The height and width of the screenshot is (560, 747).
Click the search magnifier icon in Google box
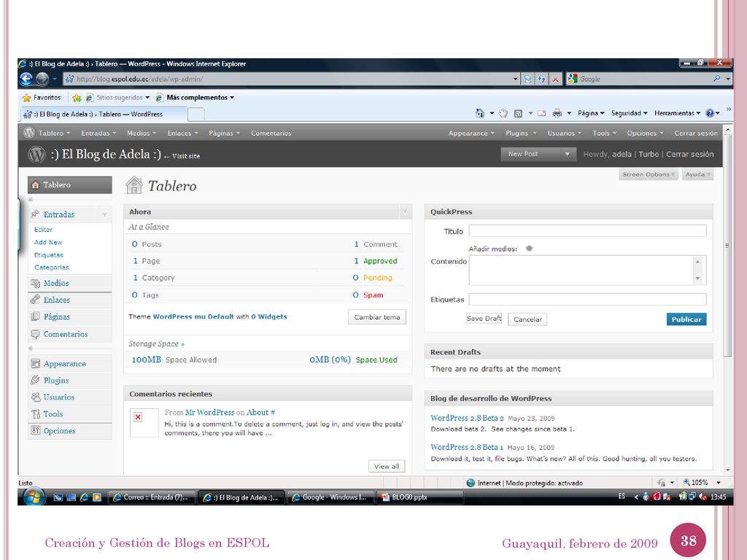coord(716,79)
